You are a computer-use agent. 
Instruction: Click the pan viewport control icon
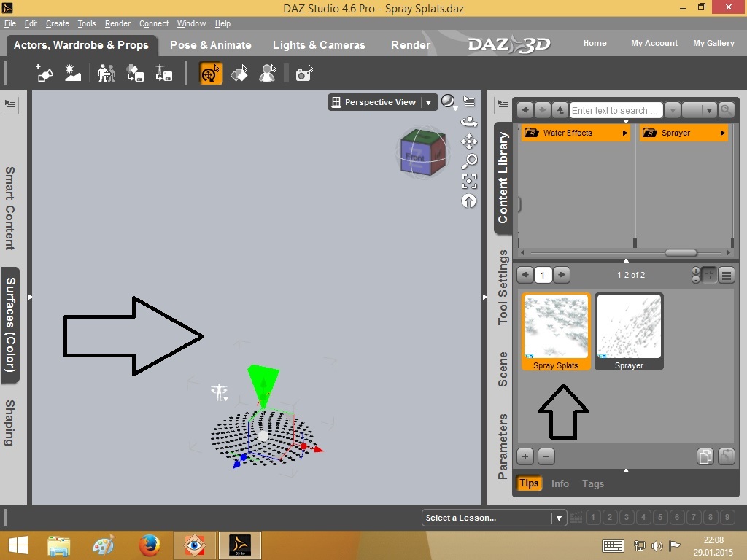(x=469, y=141)
